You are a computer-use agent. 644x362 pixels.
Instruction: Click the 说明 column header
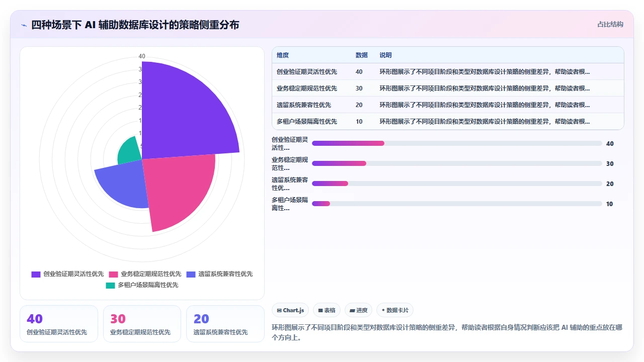[x=385, y=55]
